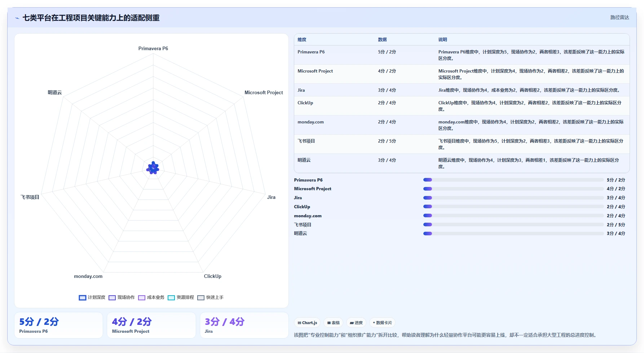Click the ClickUp progress bar

click(513, 206)
